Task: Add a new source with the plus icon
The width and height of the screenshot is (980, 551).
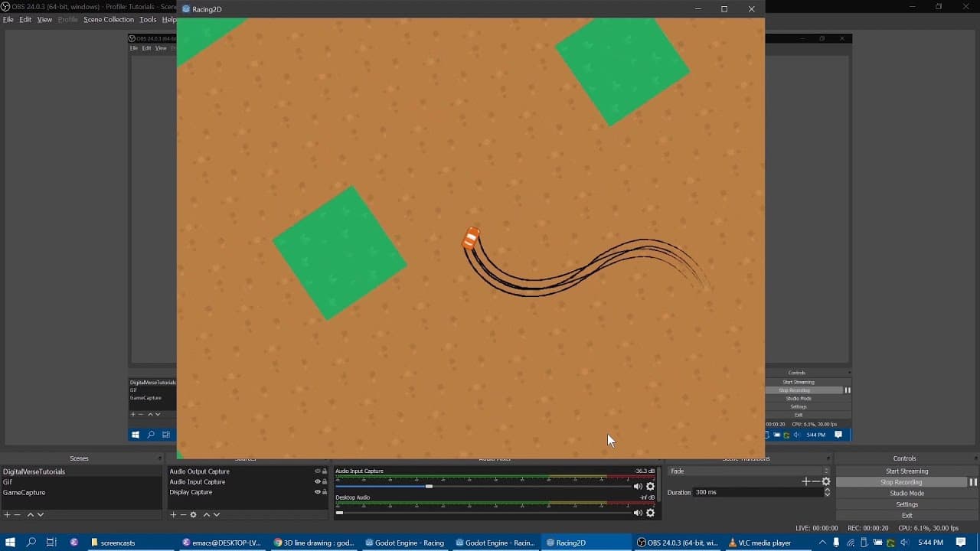Action: [173, 515]
